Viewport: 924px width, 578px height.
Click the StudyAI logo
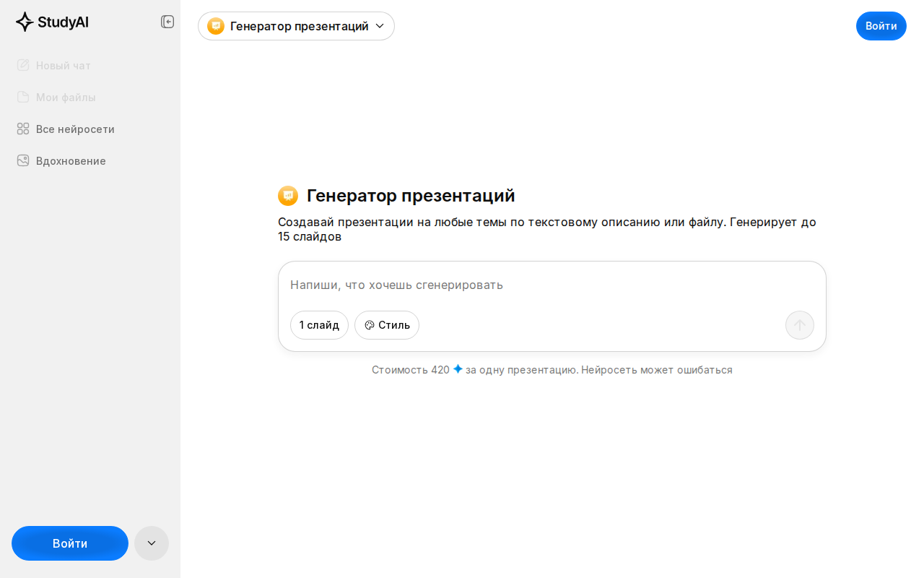52,22
